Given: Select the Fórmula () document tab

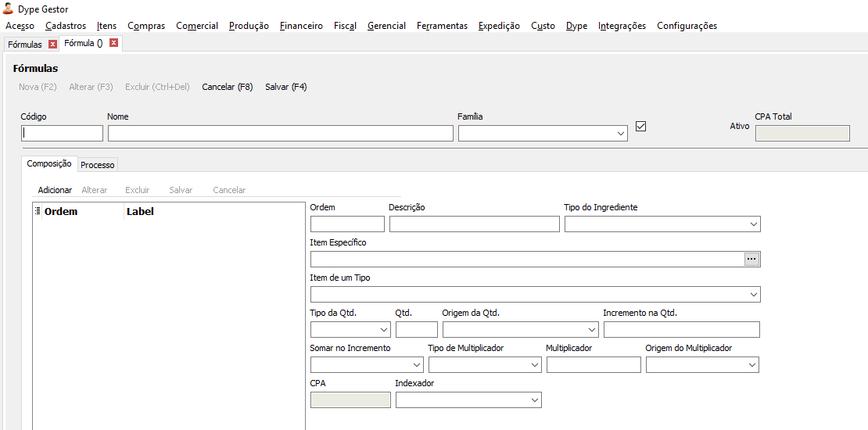Looking at the screenshot, I should click(x=84, y=43).
